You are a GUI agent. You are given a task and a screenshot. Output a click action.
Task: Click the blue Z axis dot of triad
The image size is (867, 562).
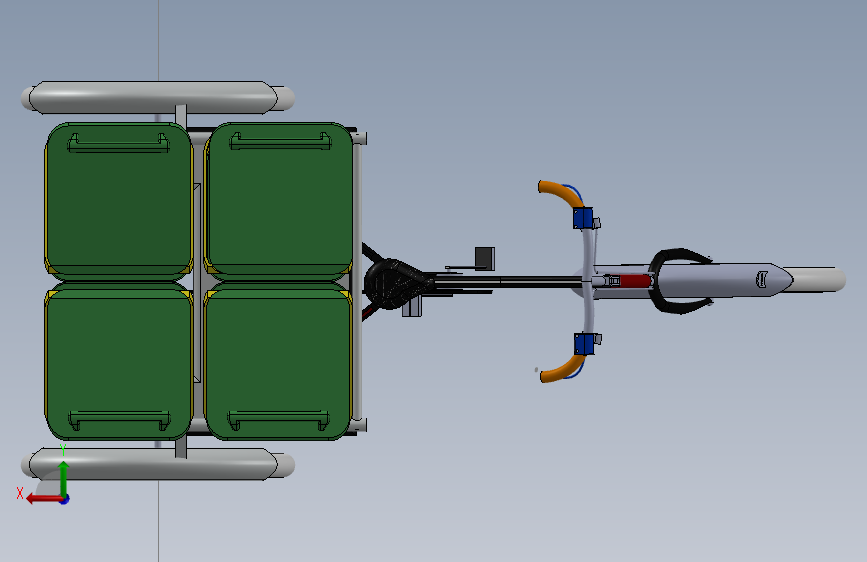click(x=65, y=499)
